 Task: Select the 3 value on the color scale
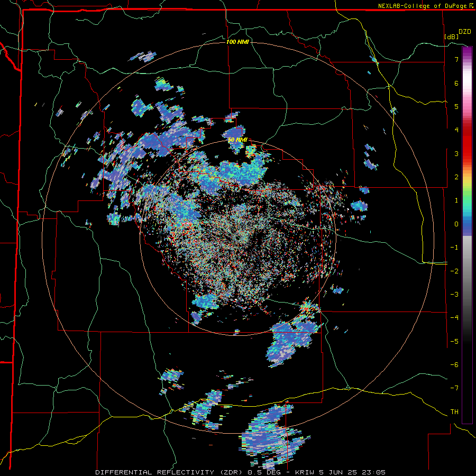[456, 153]
